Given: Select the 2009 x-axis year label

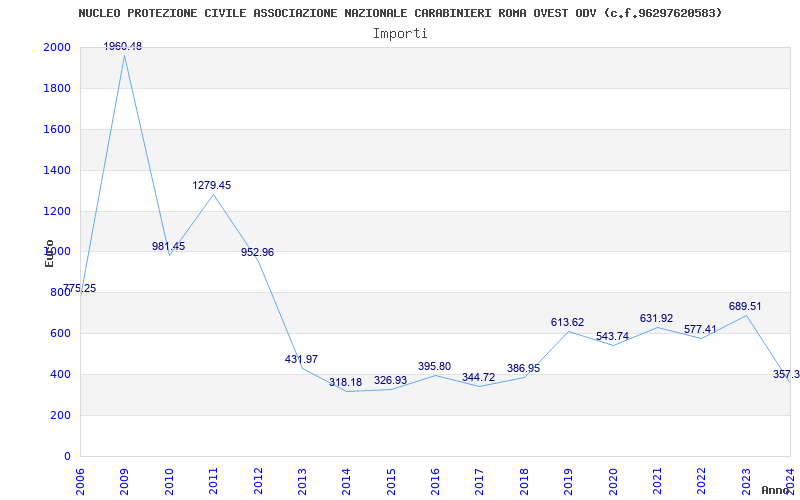Looking at the screenshot, I should pos(124,481).
